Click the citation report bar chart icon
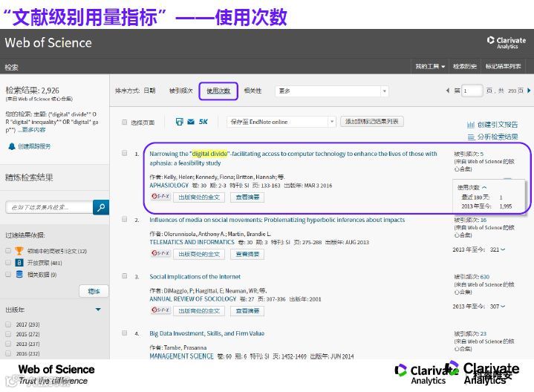Viewport: 534px width, 392px height. click(471, 125)
